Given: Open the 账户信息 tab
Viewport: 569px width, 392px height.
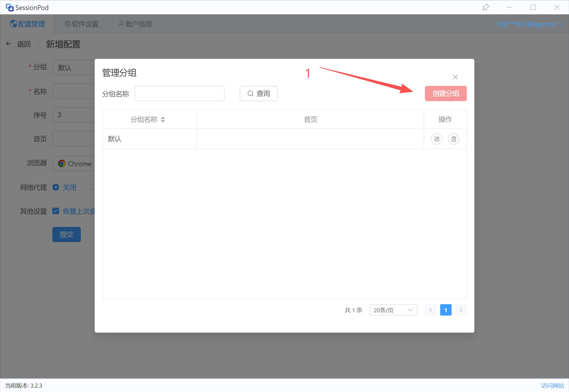Looking at the screenshot, I should (x=135, y=24).
